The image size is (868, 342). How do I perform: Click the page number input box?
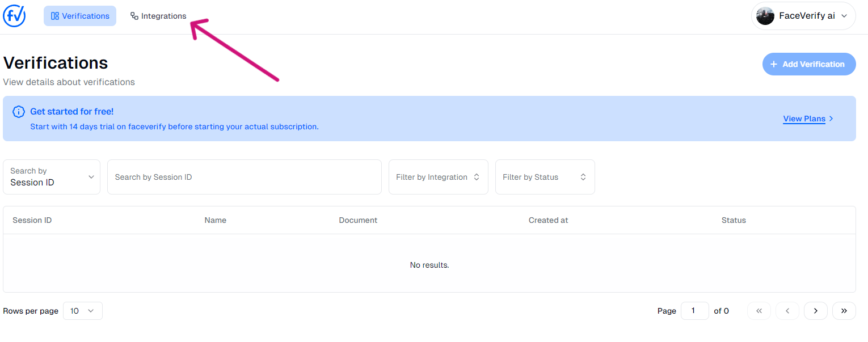pyautogui.click(x=694, y=311)
